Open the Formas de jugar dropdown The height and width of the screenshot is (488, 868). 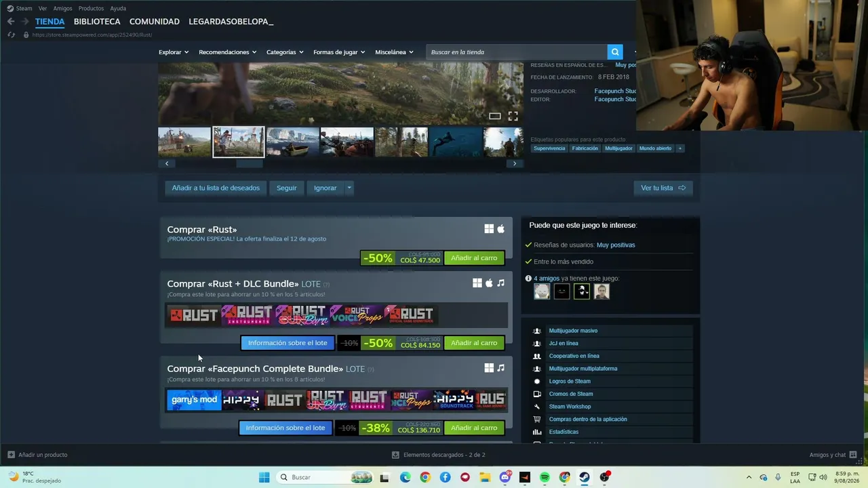(339, 52)
